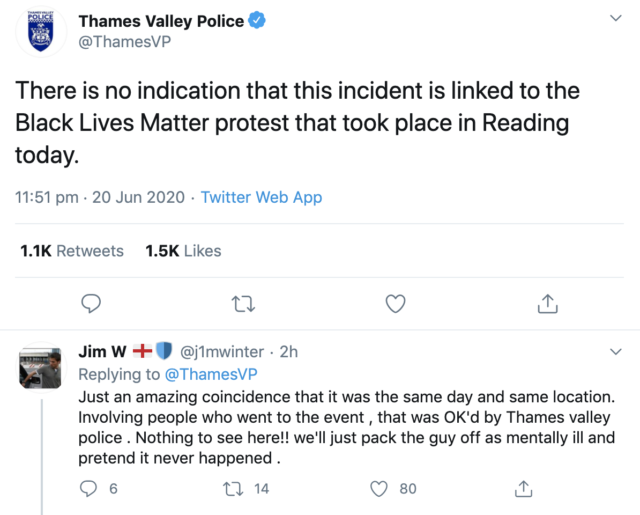Share the Thames Valley Police tweet
This screenshot has width=640, height=515.
pos(547,303)
